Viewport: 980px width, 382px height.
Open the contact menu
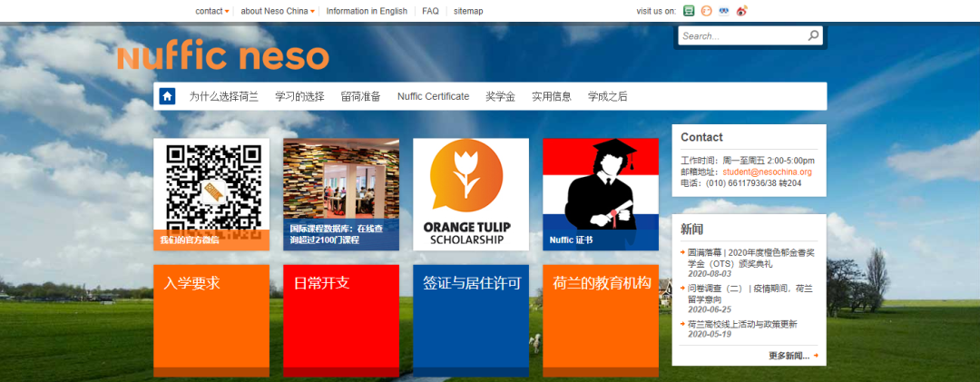[209, 11]
